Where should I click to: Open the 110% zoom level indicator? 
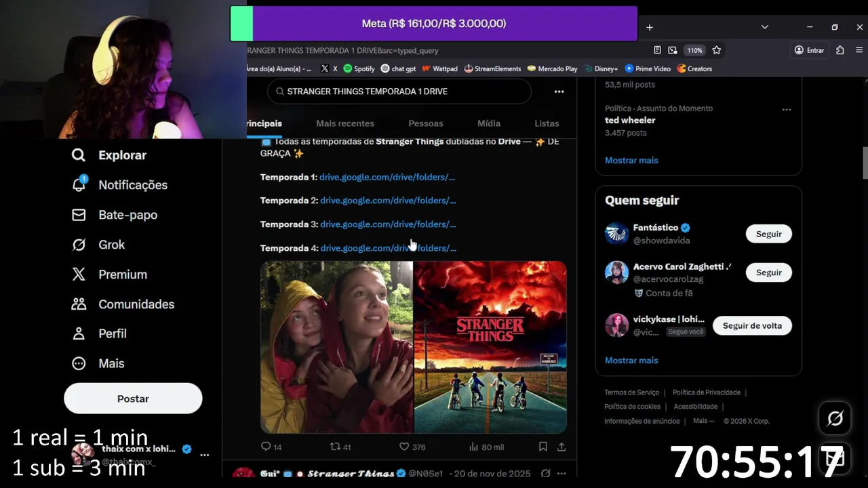pyautogui.click(x=694, y=50)
